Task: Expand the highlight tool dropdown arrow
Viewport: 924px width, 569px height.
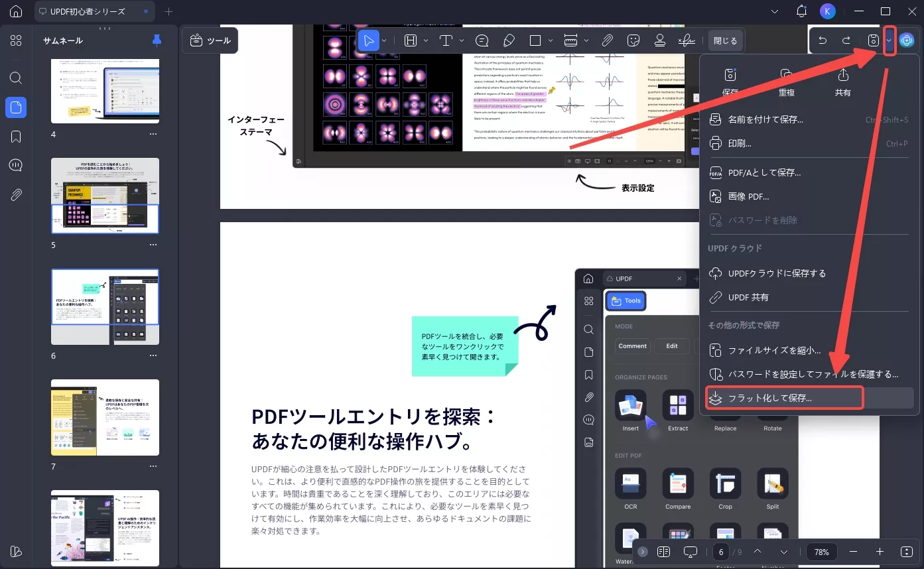Action: point(426,40)
